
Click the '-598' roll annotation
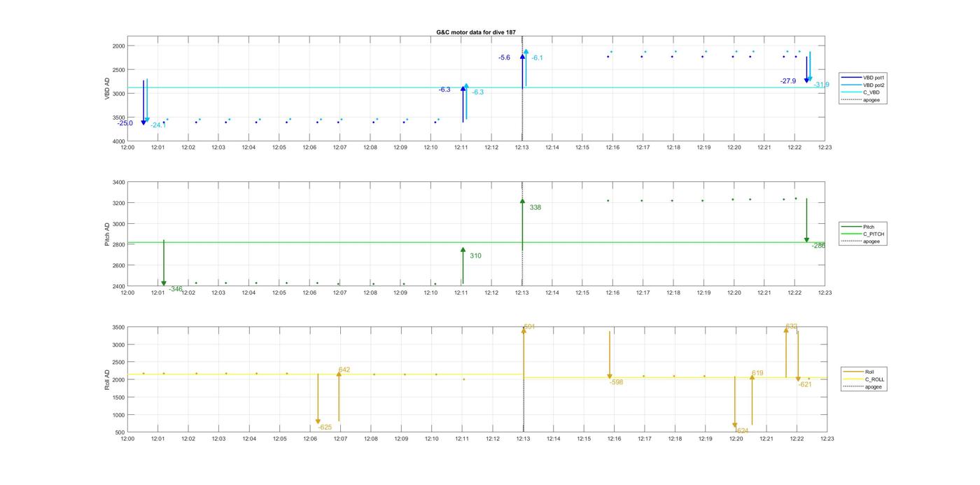[x=616, y=382]
